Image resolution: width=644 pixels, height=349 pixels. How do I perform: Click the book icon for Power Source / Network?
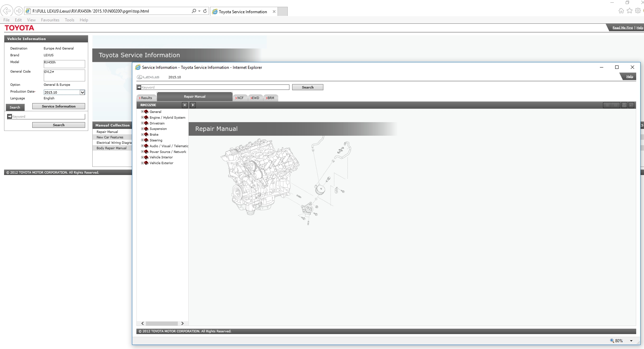click(x=146, y=152)
